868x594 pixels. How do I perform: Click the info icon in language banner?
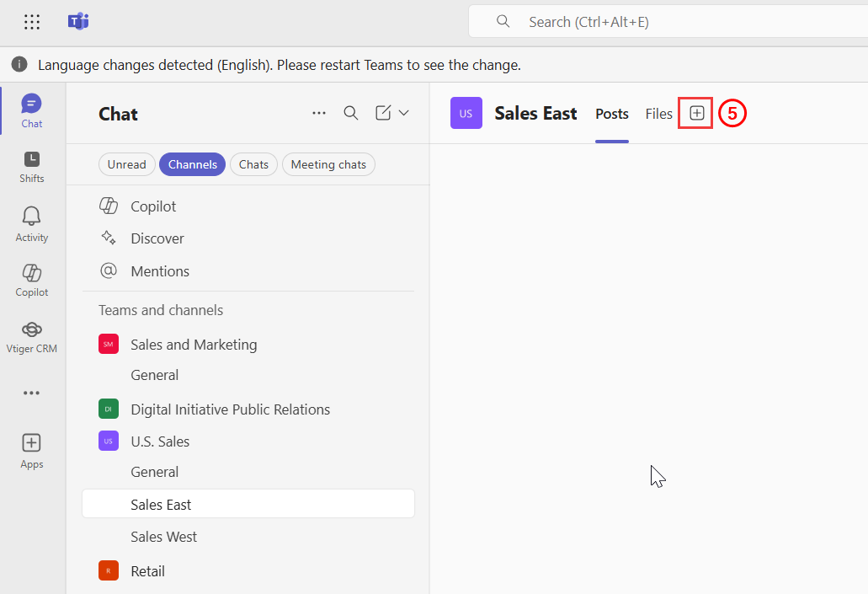tap(19, 65)
